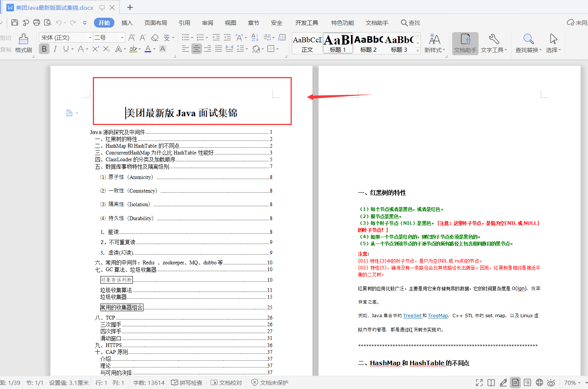Open a new document tab with plus
The width and height of the screenshot is (588, 389).
(130, 8)
